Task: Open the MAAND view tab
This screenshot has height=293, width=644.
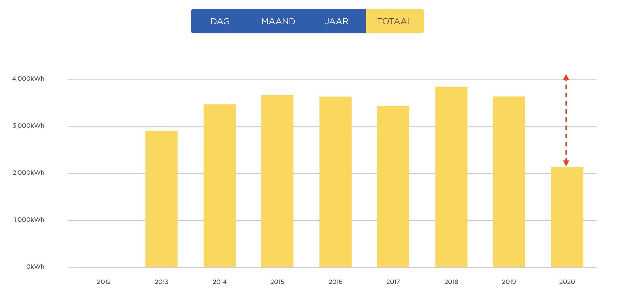Action: (x=278, y=21)
